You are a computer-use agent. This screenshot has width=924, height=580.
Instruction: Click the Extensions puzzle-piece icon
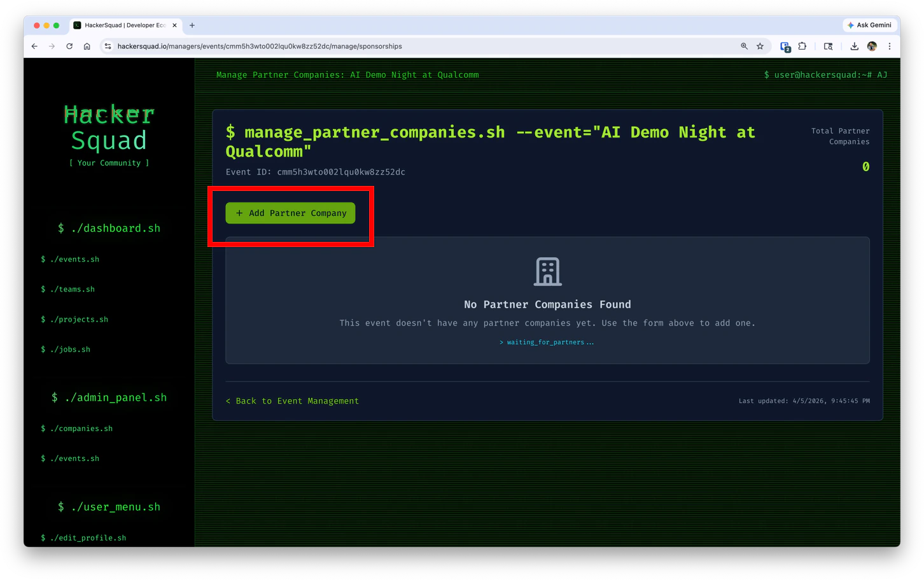(x=802, y=46)
